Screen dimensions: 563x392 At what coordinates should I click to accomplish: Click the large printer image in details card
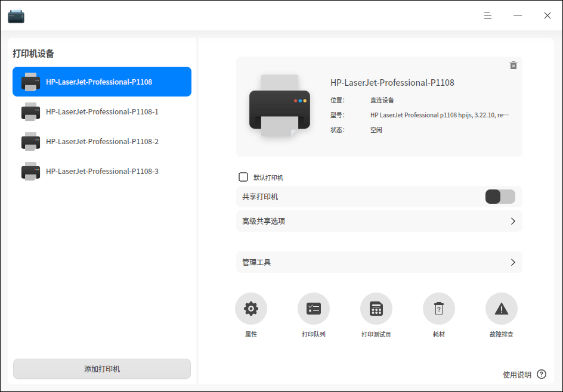pos(280,105)
